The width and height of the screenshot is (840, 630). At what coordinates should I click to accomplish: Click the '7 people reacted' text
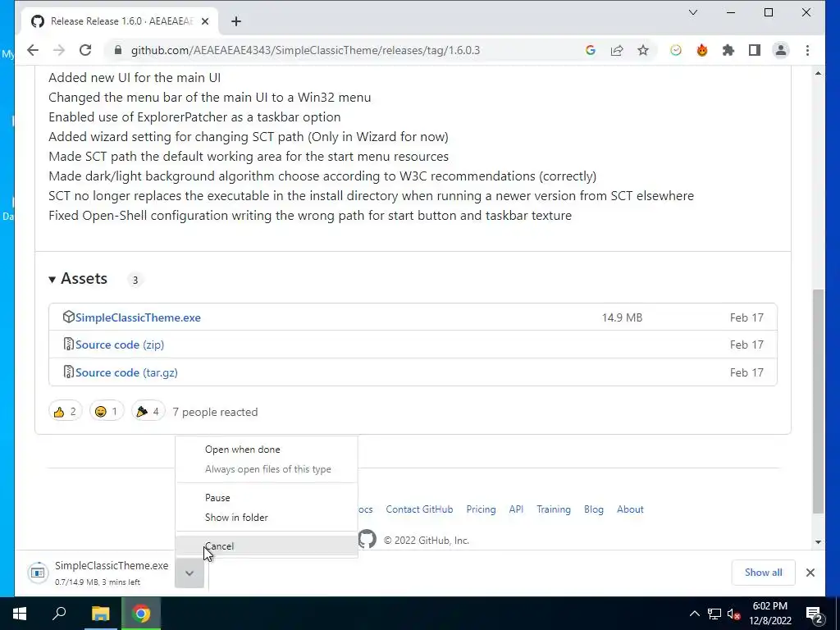[x=215, y=412]
